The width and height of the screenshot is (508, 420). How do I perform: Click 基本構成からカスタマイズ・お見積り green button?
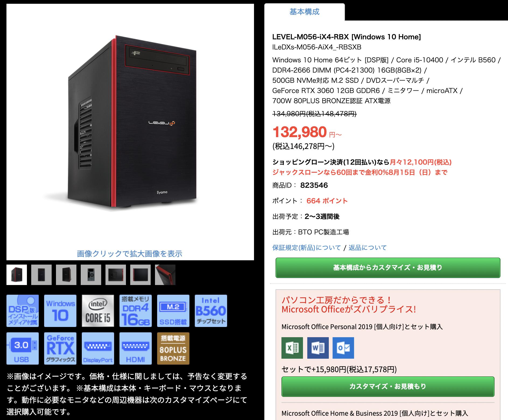click(388, 268)
